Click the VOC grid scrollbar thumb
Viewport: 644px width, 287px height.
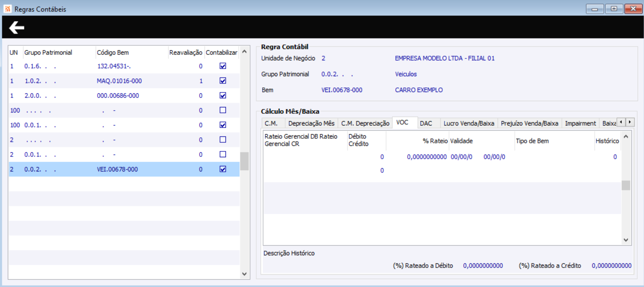(626, 185)
